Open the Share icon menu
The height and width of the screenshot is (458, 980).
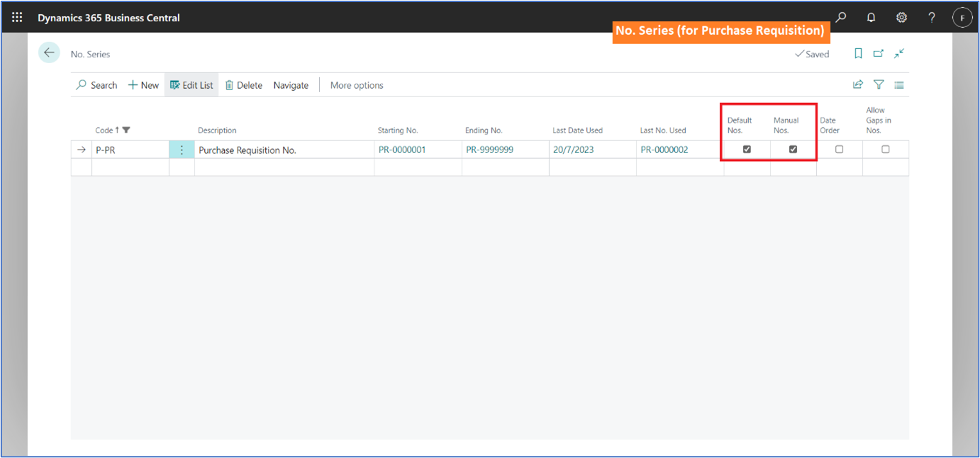(858, 85)
